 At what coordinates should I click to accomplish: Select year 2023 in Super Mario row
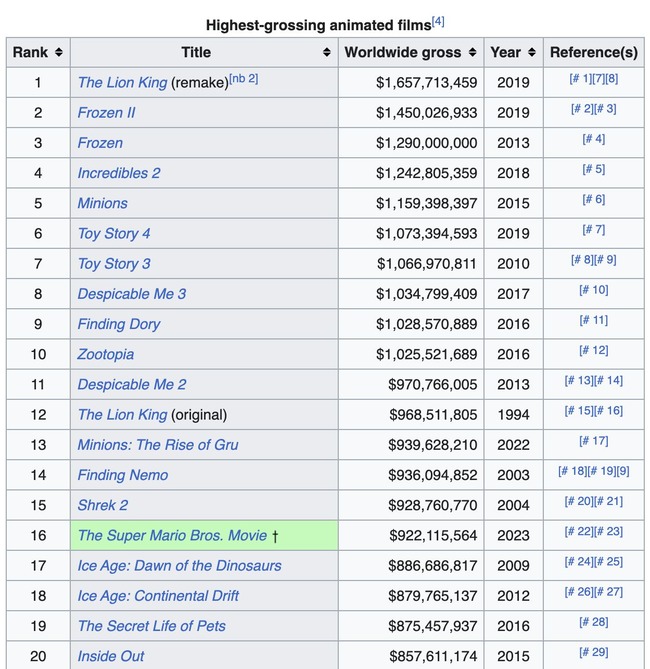[x=513, y=535]
